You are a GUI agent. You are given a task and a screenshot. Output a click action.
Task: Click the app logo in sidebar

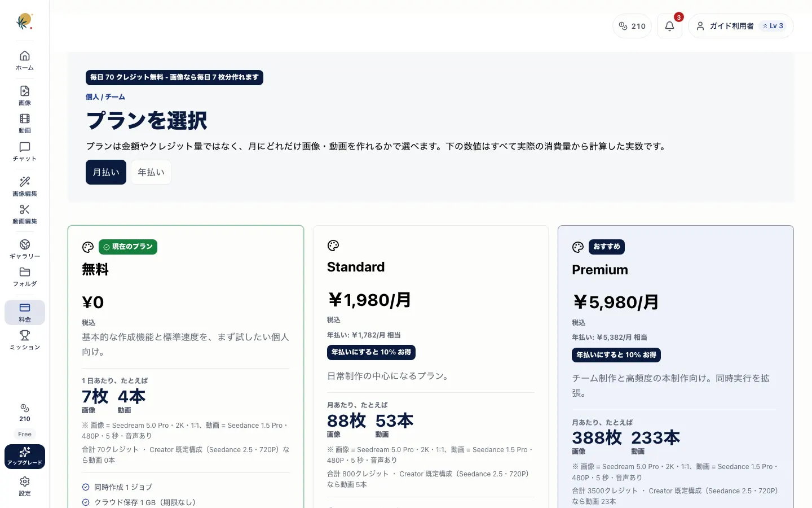(x=24, y=21)
